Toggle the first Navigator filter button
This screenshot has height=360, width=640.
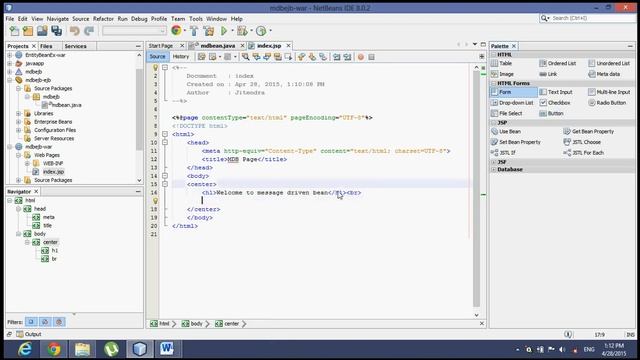pyautogui.click(x=31, y=322)
